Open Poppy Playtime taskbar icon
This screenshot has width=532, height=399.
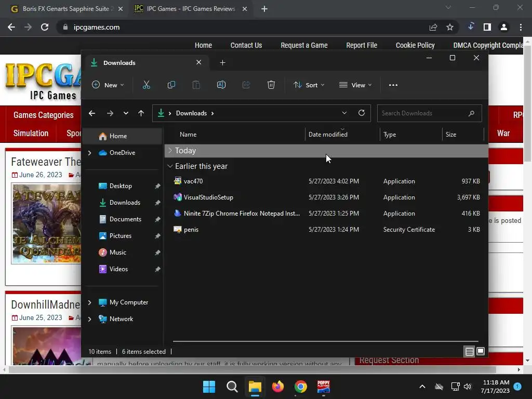click(323, 387)
